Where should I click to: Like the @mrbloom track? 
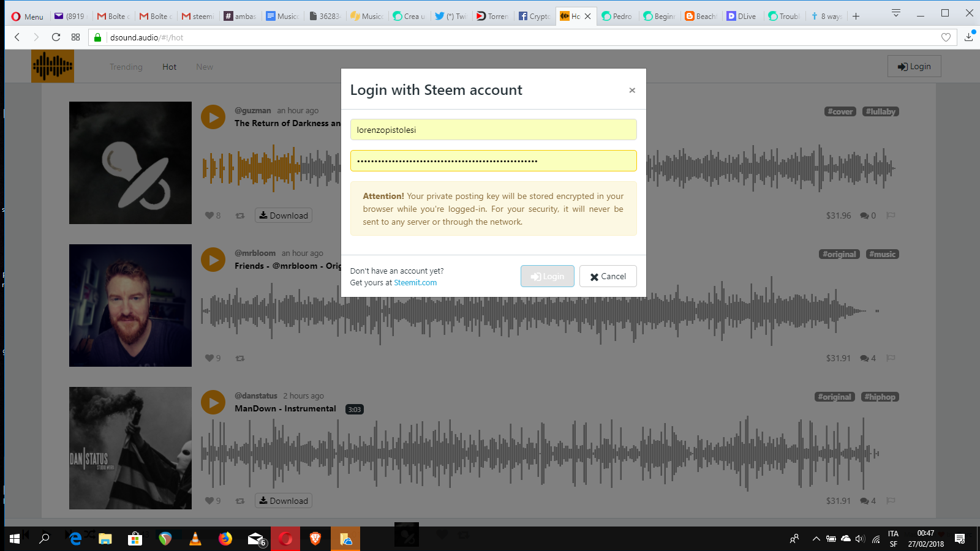pos(209,358)
